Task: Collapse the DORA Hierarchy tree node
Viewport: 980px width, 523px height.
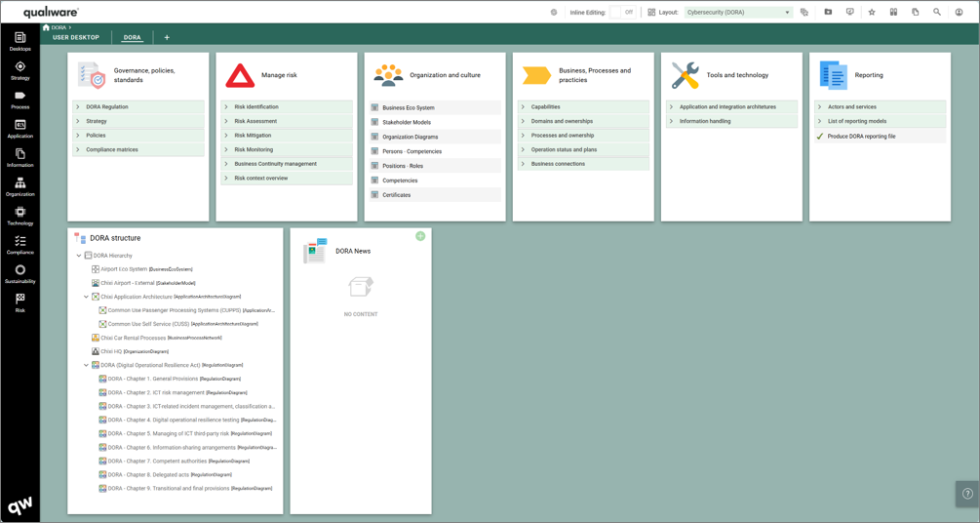Action: point(79,256)
